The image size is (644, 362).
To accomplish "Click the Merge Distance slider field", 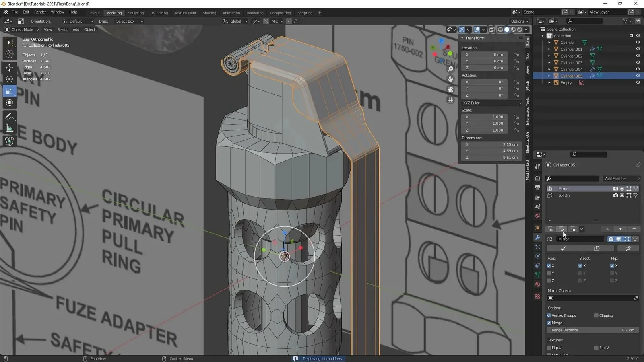I will pyautogui.click(x=592, y=330).
